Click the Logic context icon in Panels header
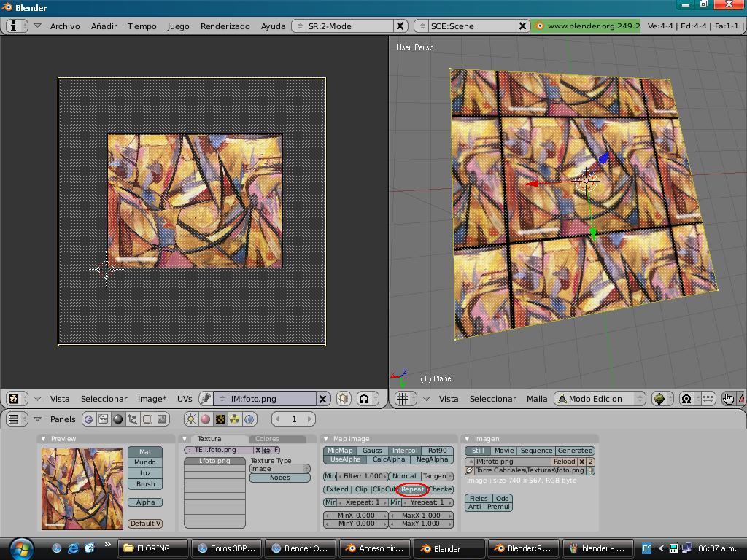Image resolution: width=747 pixels, height=560 pixels. [x=88, y=419]
